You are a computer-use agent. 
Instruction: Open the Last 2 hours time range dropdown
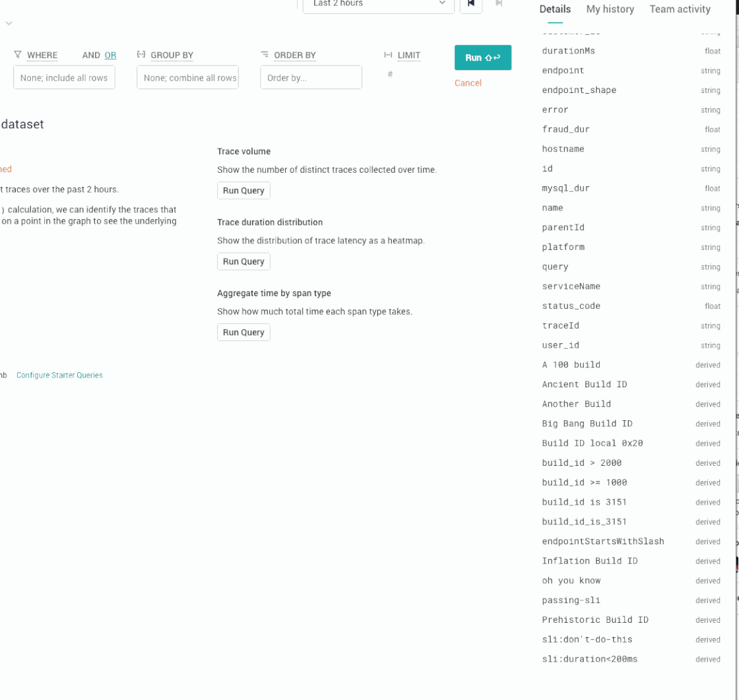point(378,4)
